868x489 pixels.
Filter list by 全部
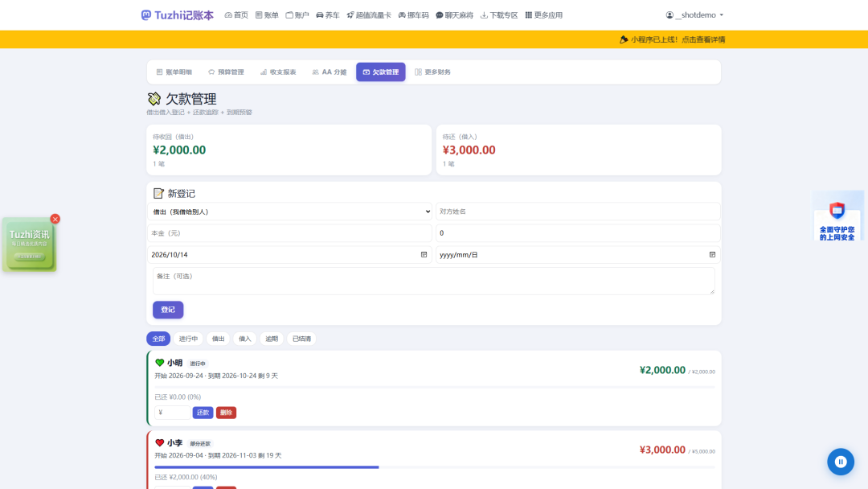coord(158,339)
